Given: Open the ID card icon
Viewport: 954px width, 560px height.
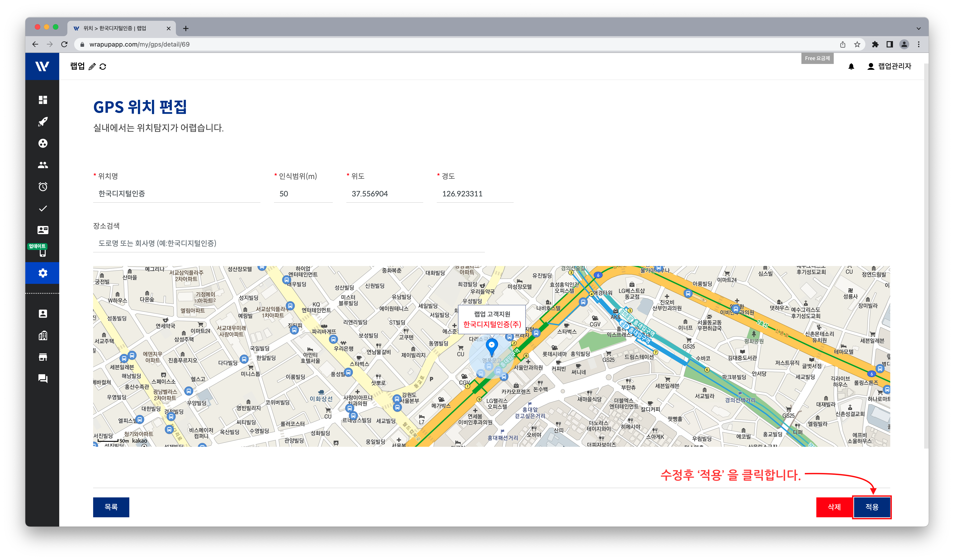Looking at the screenshot, I should pyautogui.click(x=43, y=230).
